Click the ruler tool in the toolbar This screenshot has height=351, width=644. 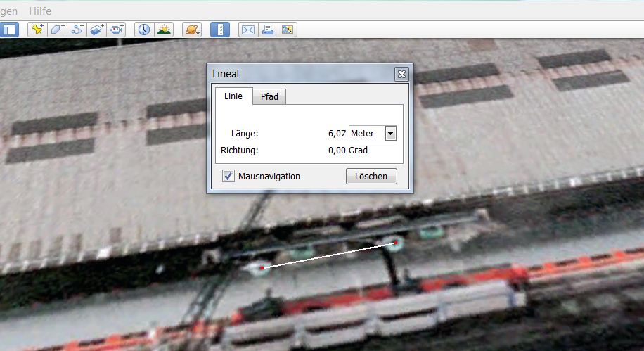click(x=221, y=30)
